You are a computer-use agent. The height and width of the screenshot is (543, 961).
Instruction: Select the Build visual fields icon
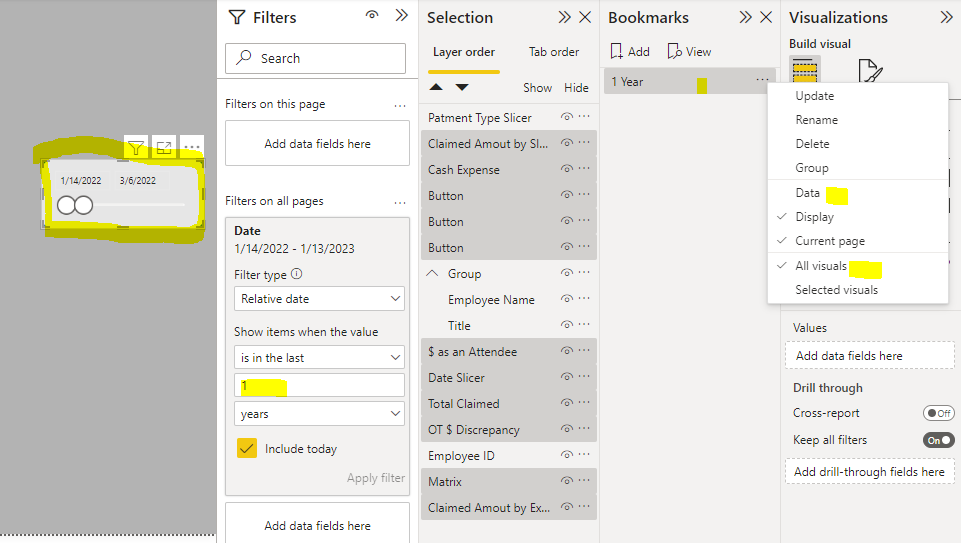point(805,70)
